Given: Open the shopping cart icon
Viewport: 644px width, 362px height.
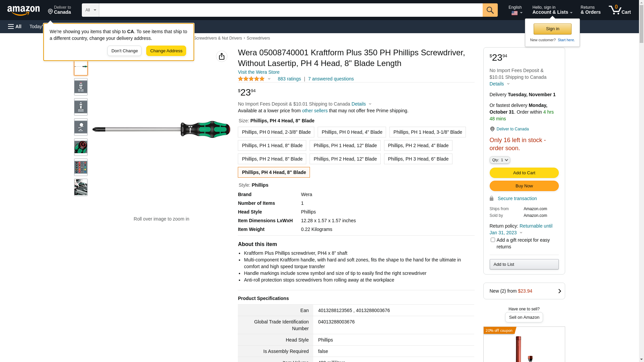Looking at the screenshot, I should [x=619, y=10].
